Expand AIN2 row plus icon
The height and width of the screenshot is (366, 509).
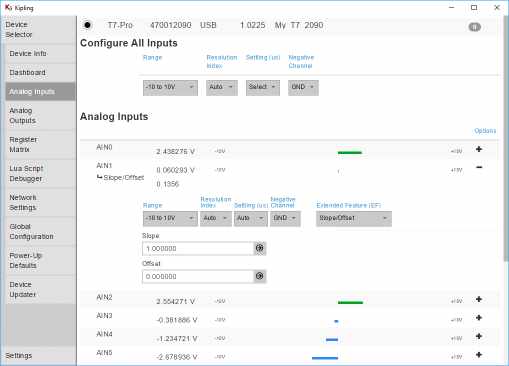point(479,299)
